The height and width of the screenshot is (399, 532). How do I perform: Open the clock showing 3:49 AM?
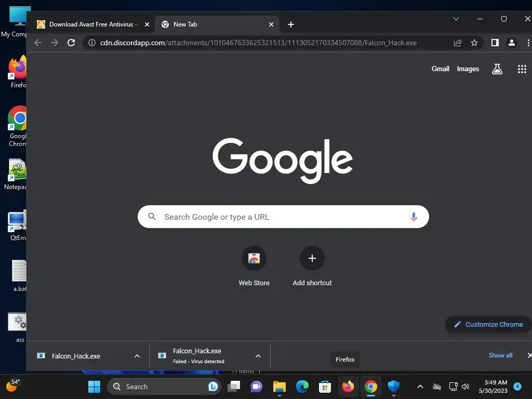click(493, 387)
